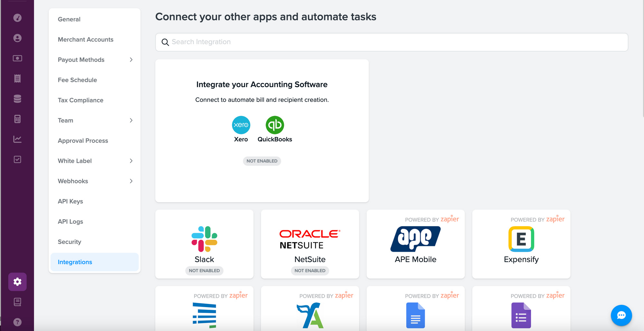Screen dimensions: 644x331
Task: Open the user profile sidebar icon
Action: [x=17, y=38]
